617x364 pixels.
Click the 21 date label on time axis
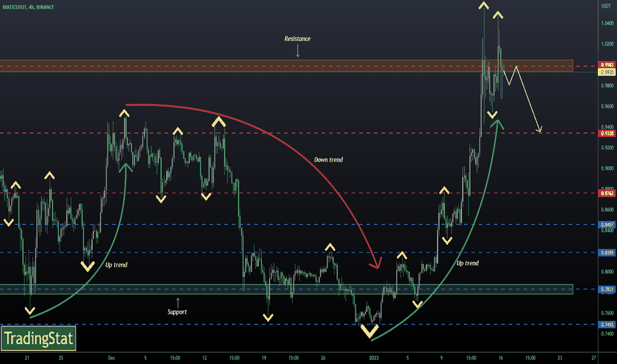click(x=26, y=358)
